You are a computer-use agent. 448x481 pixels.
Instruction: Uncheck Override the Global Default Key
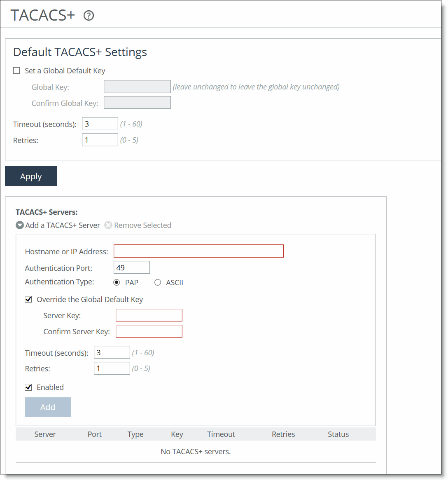pyautogui.click(x=28, y=299)
